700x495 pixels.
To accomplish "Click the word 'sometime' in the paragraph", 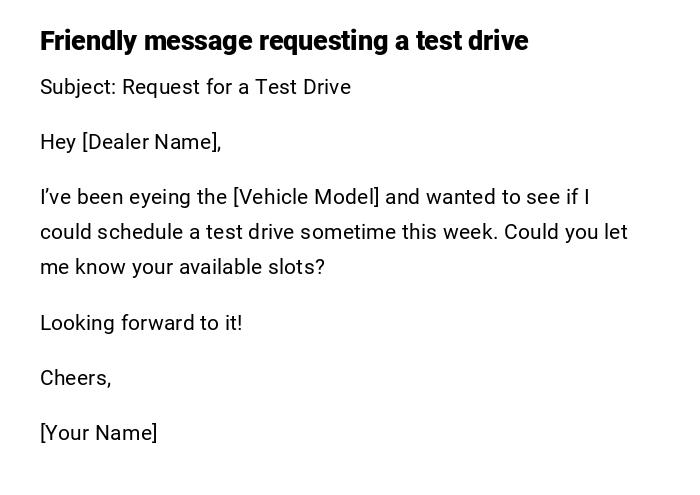I will 347,232.
